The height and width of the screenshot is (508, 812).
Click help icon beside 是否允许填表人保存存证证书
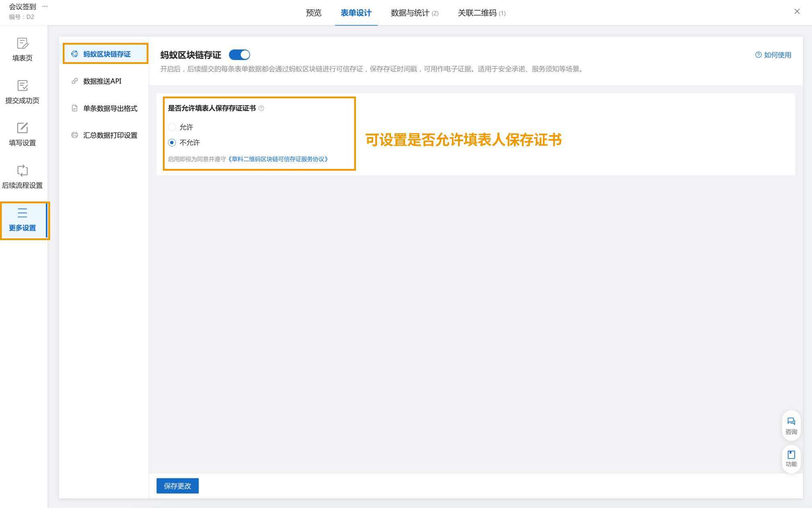(261, 108)
